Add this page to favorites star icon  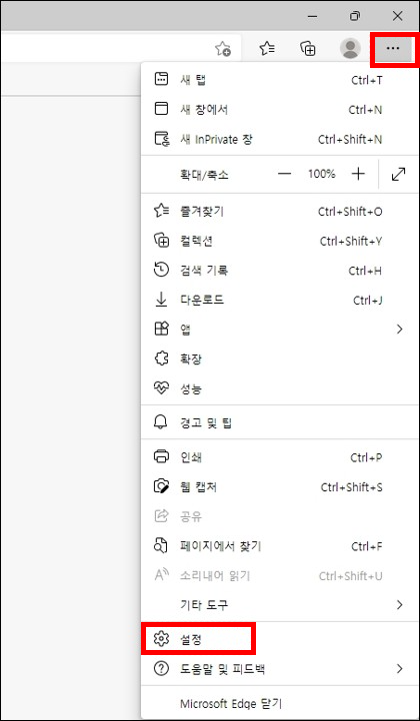(223, 48)
